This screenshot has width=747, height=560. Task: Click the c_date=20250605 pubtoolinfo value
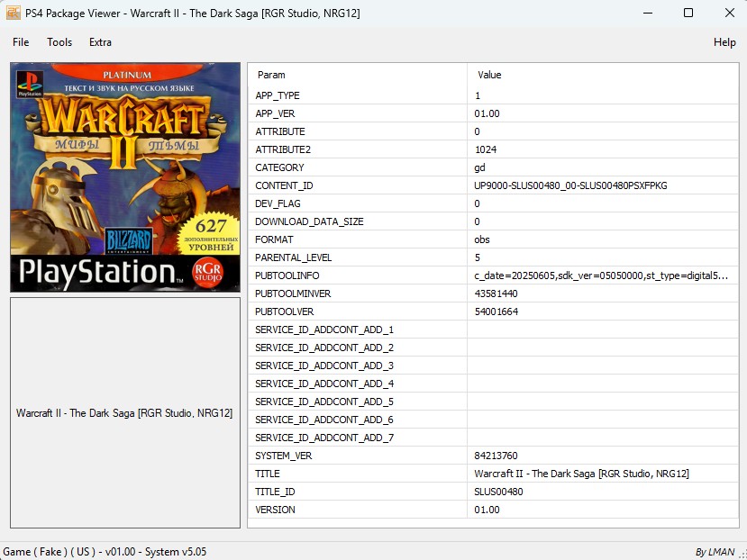pyautogui.click(x=601, y=275)
